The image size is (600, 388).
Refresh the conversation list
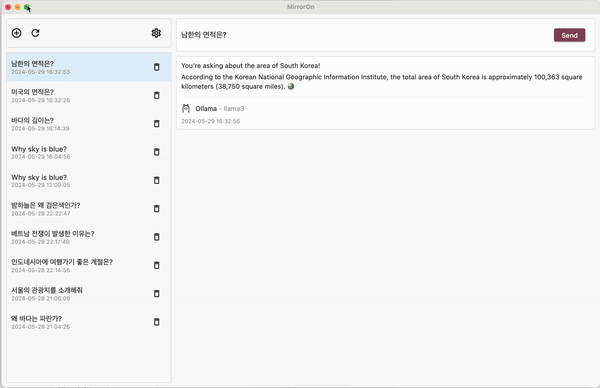[36, 33]
